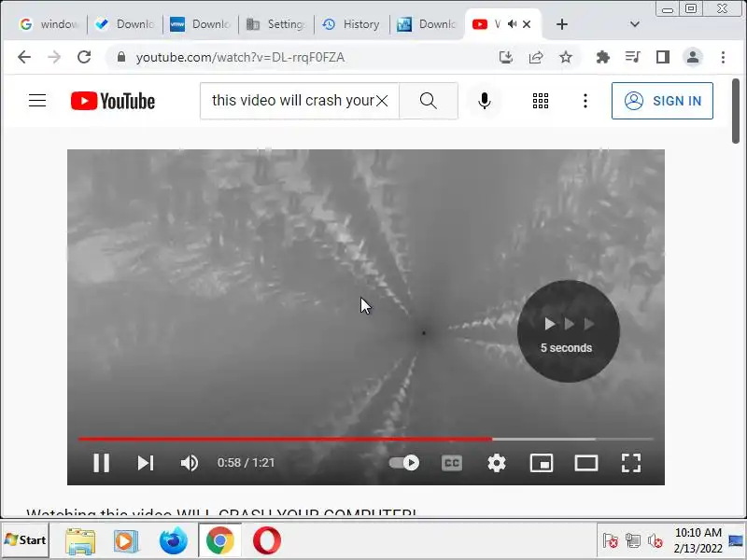Open Chrome side panel
This screenshot has width=747, height=560.
pos(663,57)
